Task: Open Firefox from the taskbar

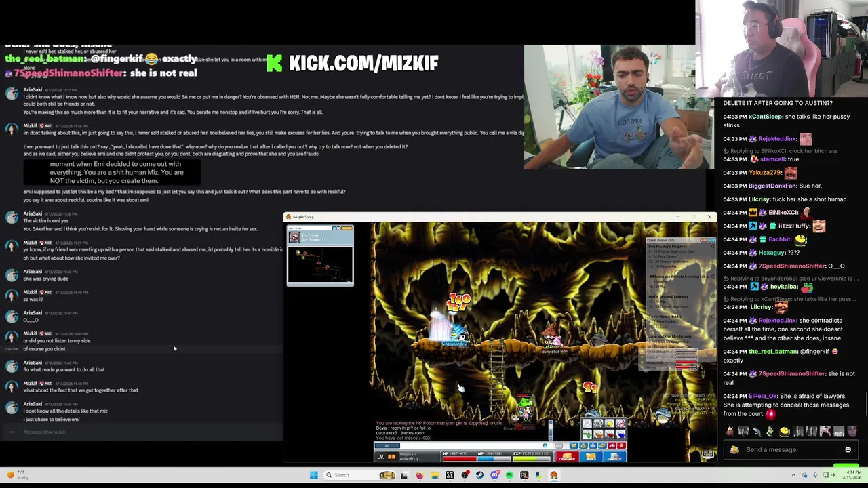Action: (x=420, y=475)
